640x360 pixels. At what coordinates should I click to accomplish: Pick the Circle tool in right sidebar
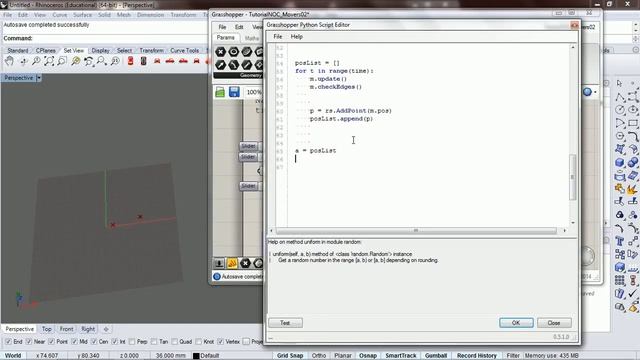click(x=620, y=110)
